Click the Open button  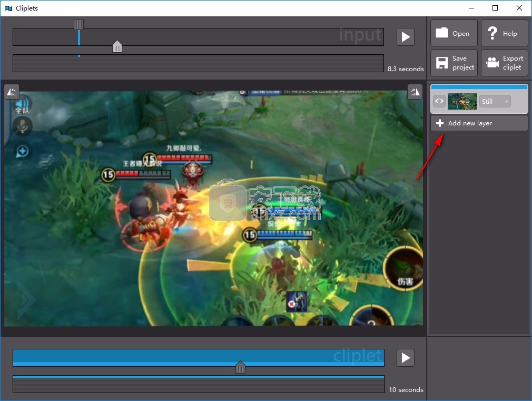coord(454,33)
